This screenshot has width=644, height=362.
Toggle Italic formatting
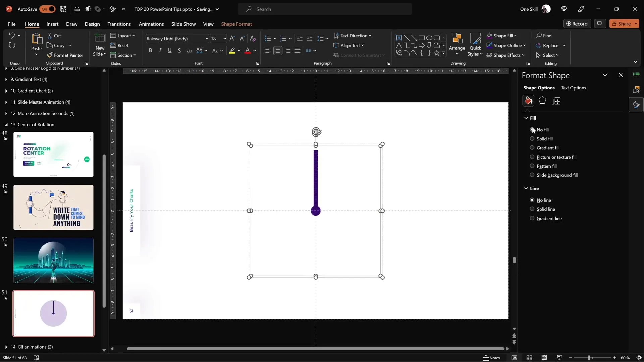tap(160, 50)
